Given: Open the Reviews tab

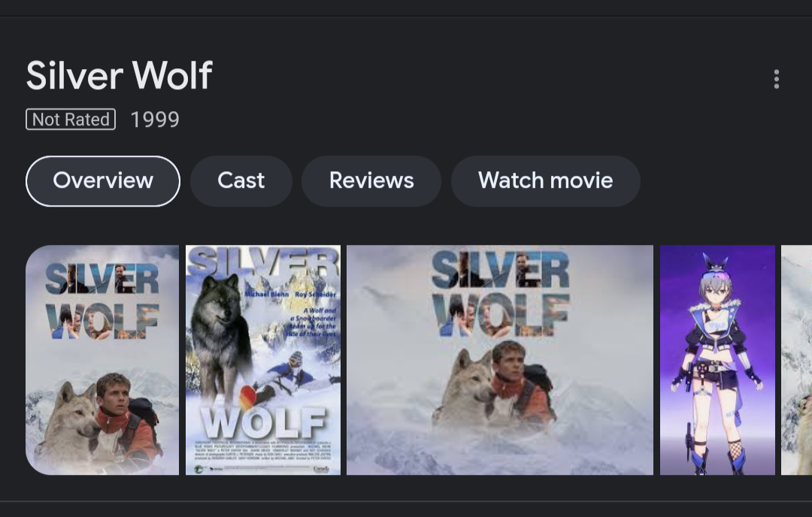Looking at the screenshot, I should click(x=371, y=180).
